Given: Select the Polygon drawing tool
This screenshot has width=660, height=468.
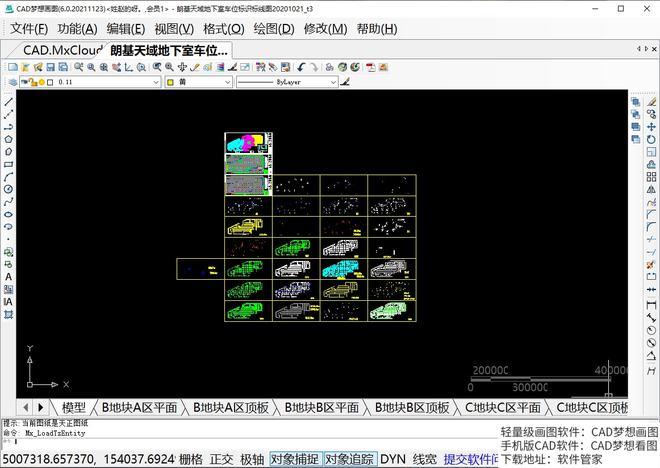Looking at the screenshot, I should click(x=8, y=139).
